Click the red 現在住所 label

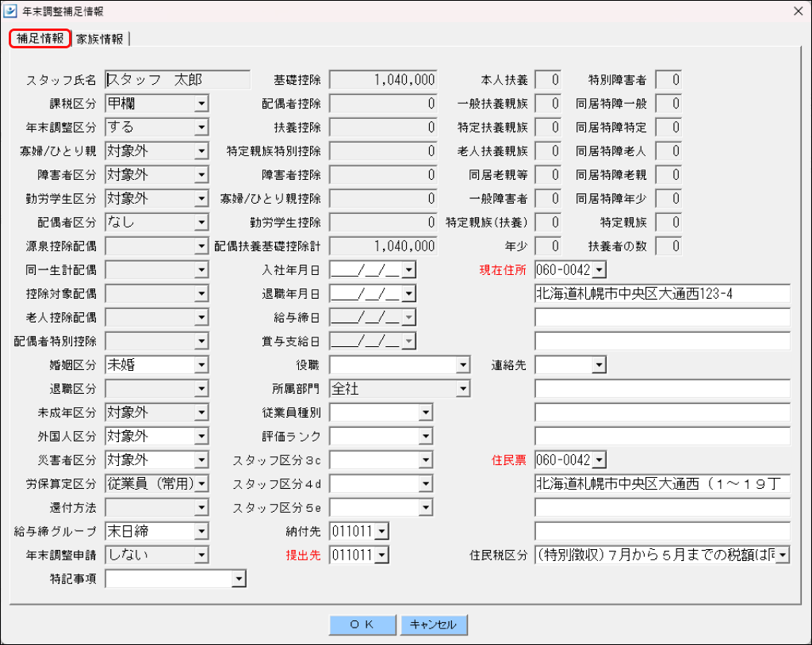click(502, 270)
